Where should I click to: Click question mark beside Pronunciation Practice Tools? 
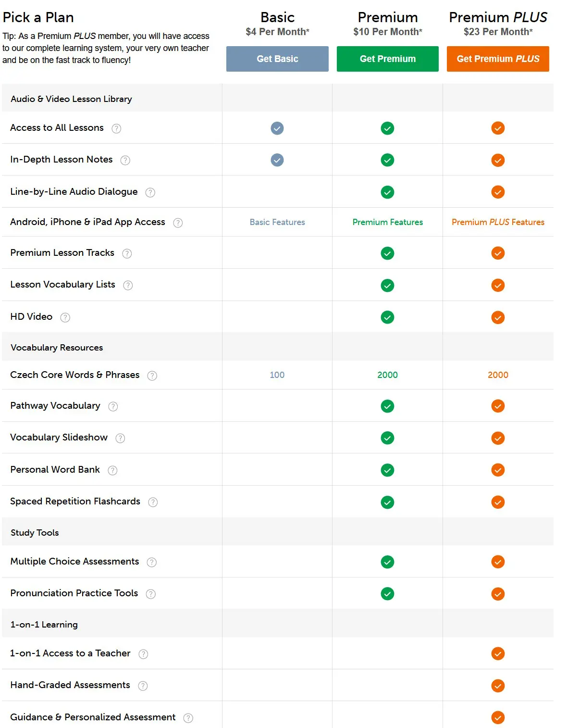pos(151,594)
